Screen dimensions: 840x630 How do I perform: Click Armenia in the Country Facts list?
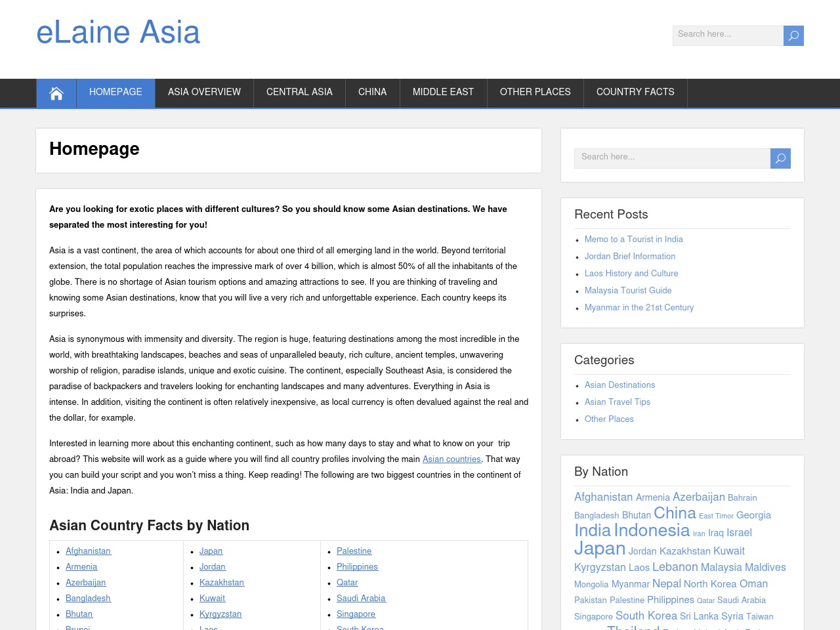point(81,567)
